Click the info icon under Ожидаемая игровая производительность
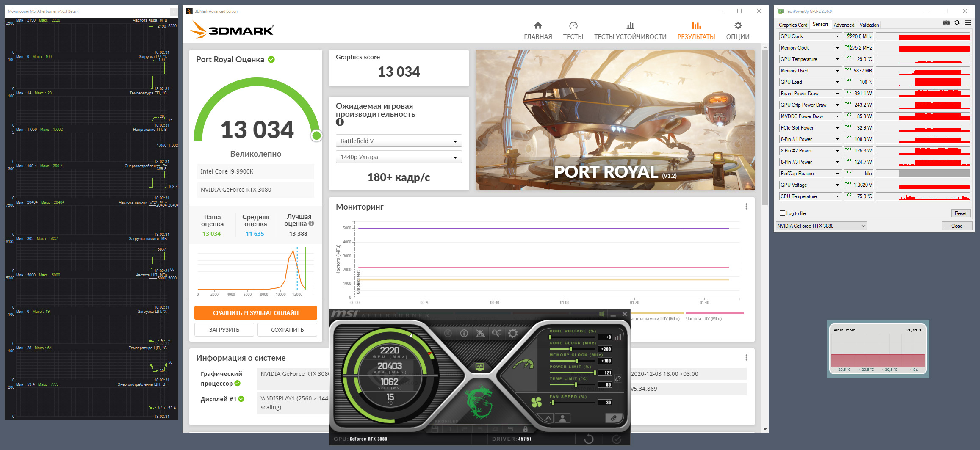 coord(340,122)
